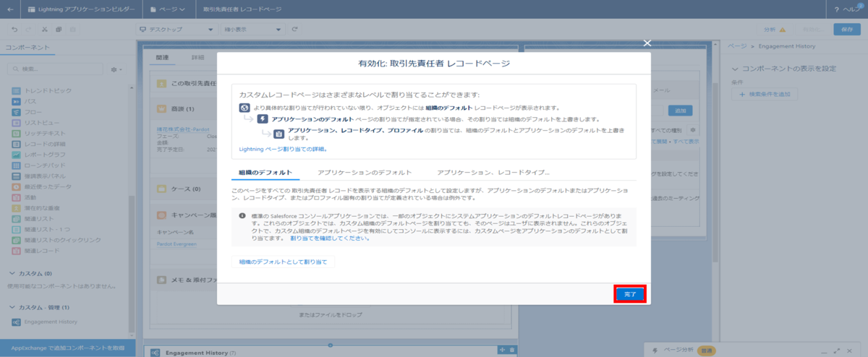The width and height of the screenshot is (868, 357).
Task: Select the アプリケーションのデフォルト tab
Action: click(365, 173)
